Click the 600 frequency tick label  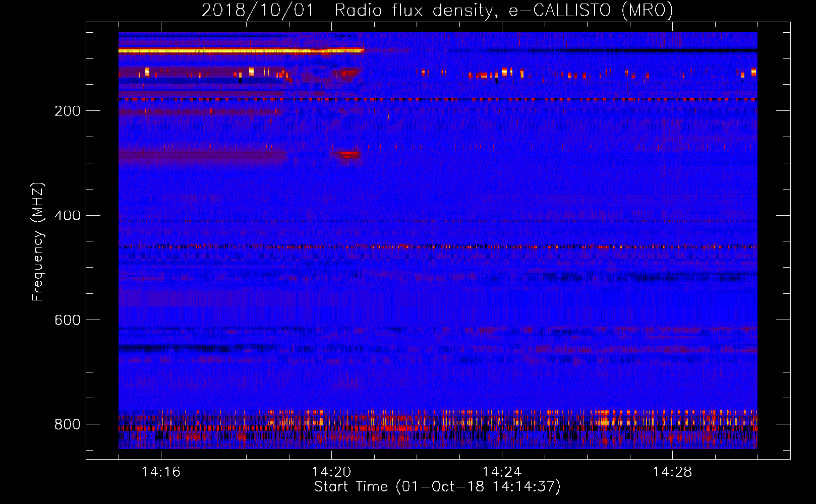click(67, 321)
